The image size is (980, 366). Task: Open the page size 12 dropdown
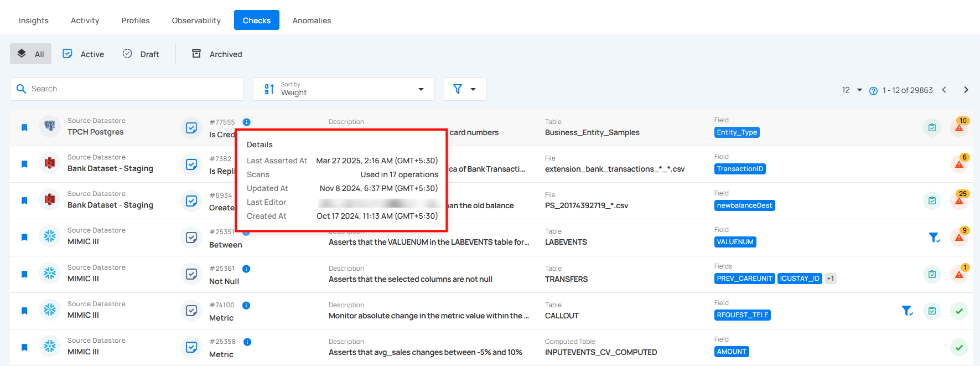tap(852, 90)
